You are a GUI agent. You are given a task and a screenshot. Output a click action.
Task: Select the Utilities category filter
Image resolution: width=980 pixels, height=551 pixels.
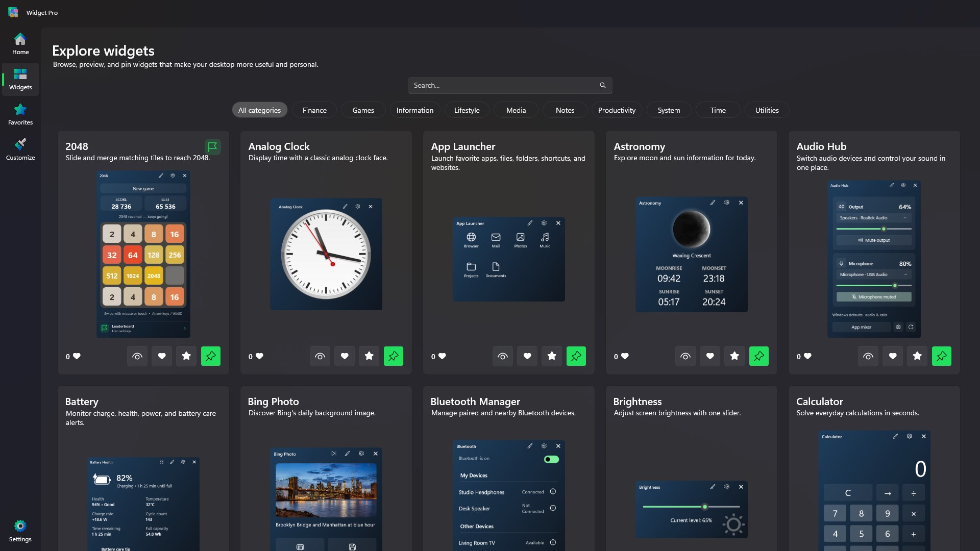(x=767, y=110)
